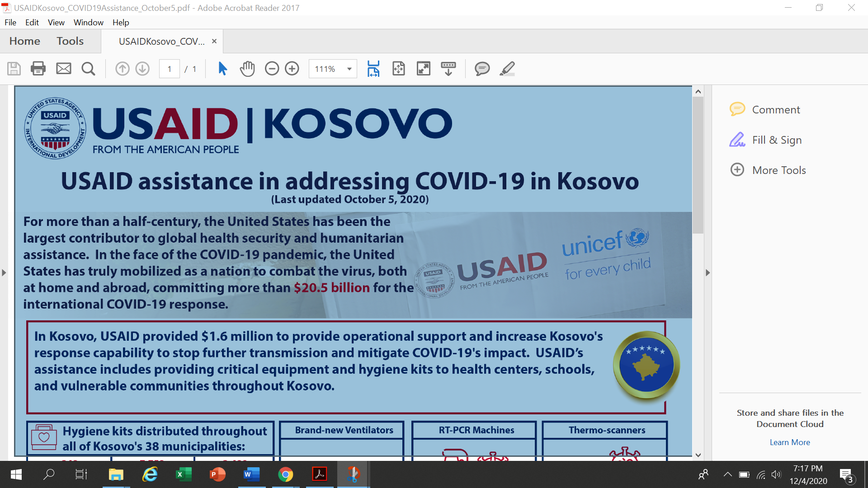Open the zoom level dropdown
Viewport: 868px width, 488px height.
(349, 69)
